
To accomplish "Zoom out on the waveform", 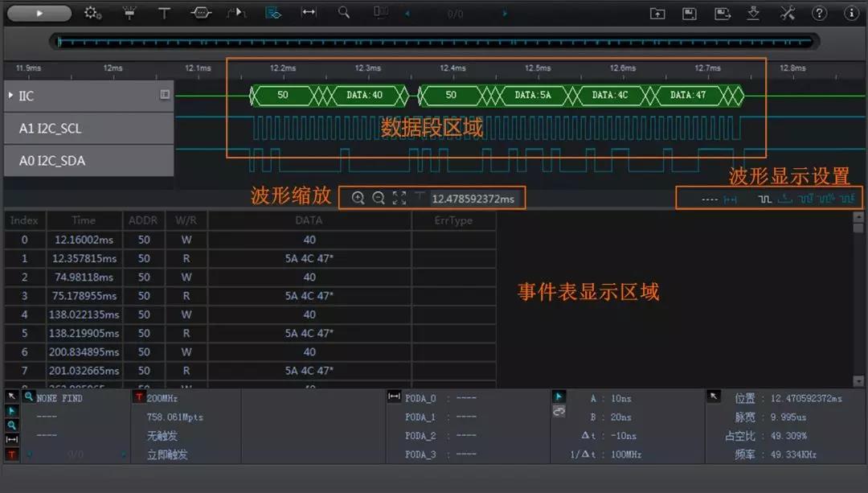I will (378, 198).
